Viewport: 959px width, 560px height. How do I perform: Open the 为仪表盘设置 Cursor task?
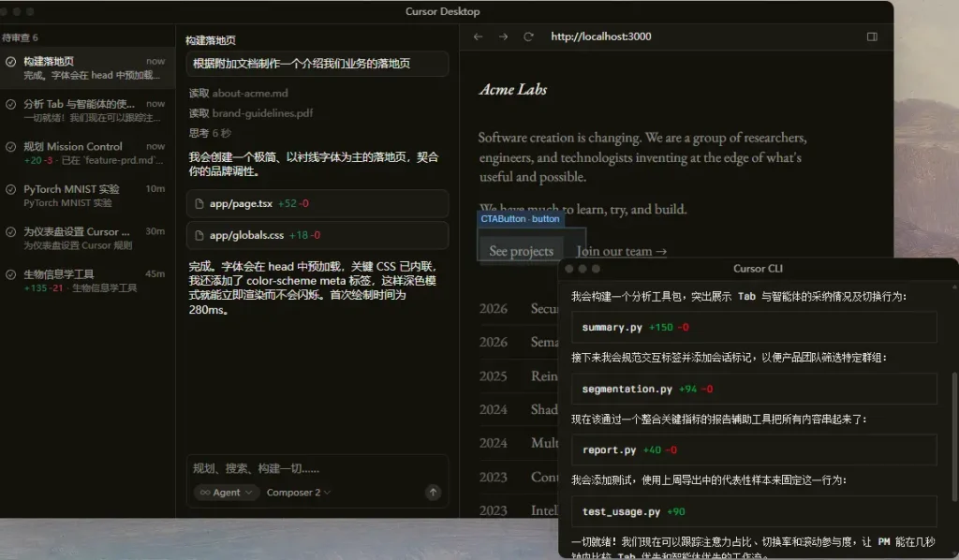(87, 238)
